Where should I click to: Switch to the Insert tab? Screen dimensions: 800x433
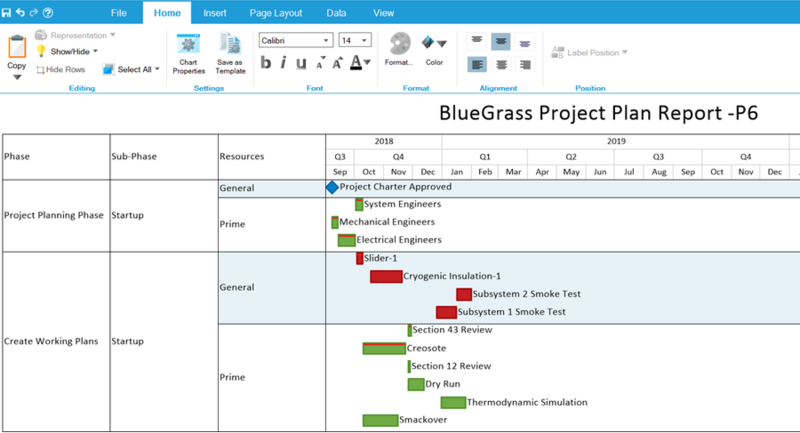pos(215,13)
